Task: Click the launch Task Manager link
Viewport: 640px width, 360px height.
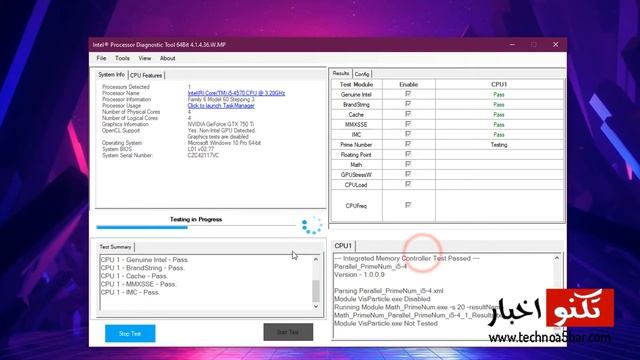Action: 221,106
